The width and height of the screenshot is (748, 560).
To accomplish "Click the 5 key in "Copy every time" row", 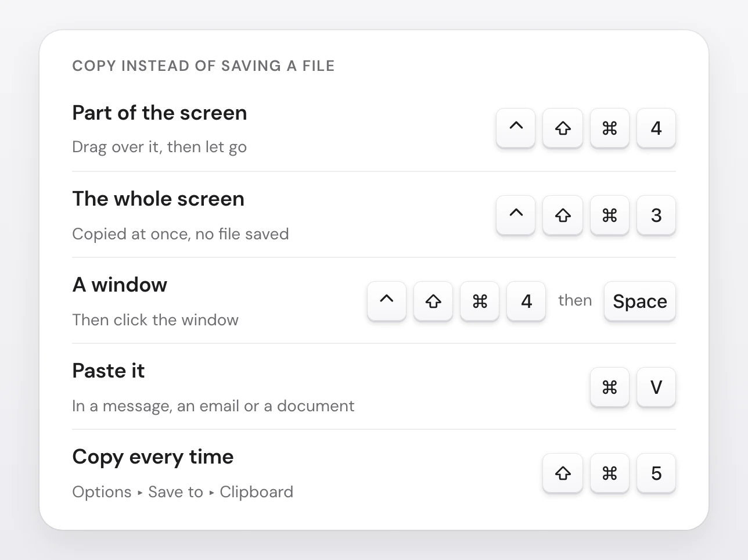I will (x=656, y=473).
